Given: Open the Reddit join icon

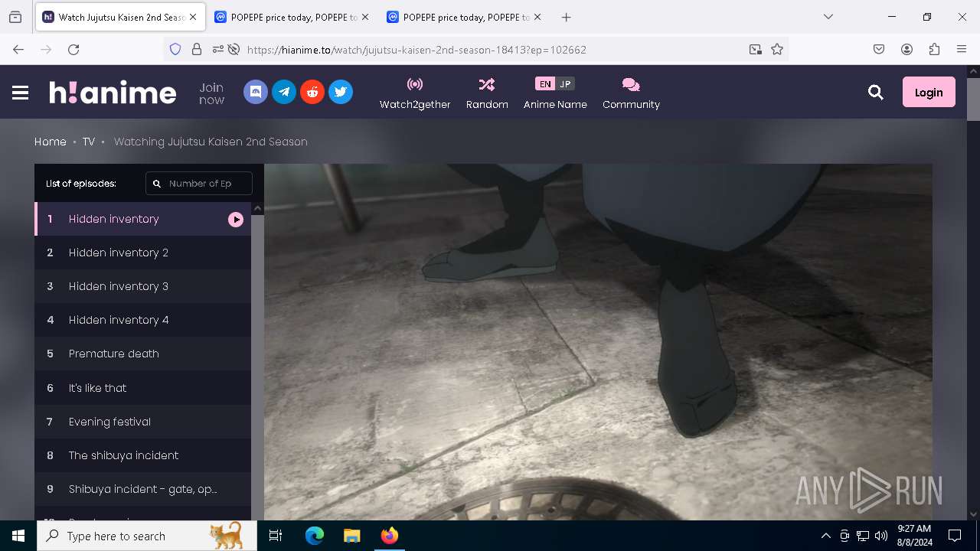Looking at the screenshot, I should [x=312, y=92].
